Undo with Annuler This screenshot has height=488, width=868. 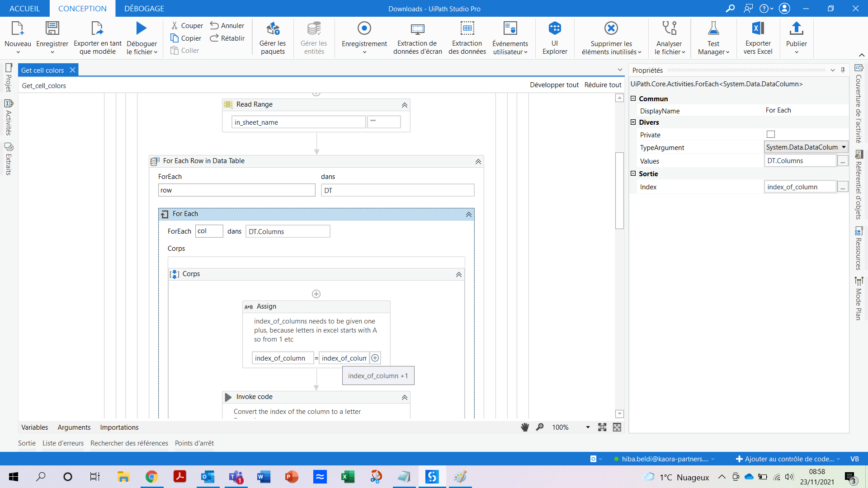click(x=227, y=26)
